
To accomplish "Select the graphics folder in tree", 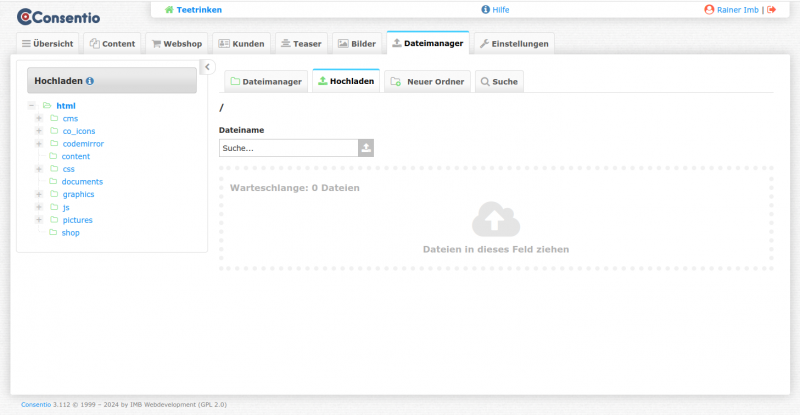I will 78,195.
